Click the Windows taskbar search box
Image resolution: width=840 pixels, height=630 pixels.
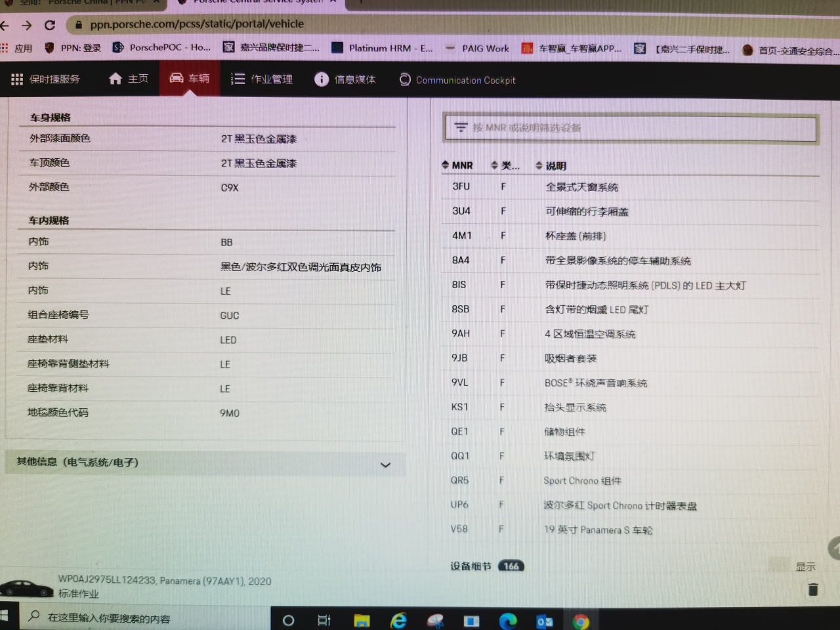[x=144, y=618]
